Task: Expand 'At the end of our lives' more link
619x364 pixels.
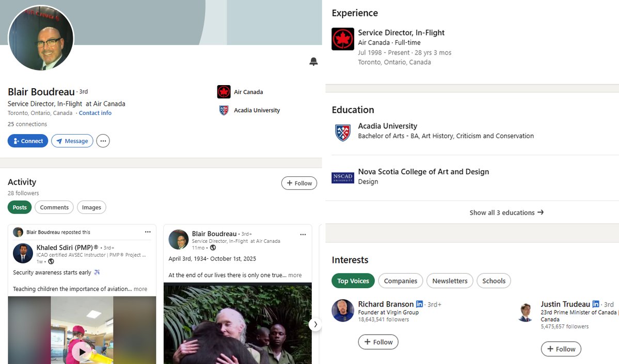Action: pos(295,275)
